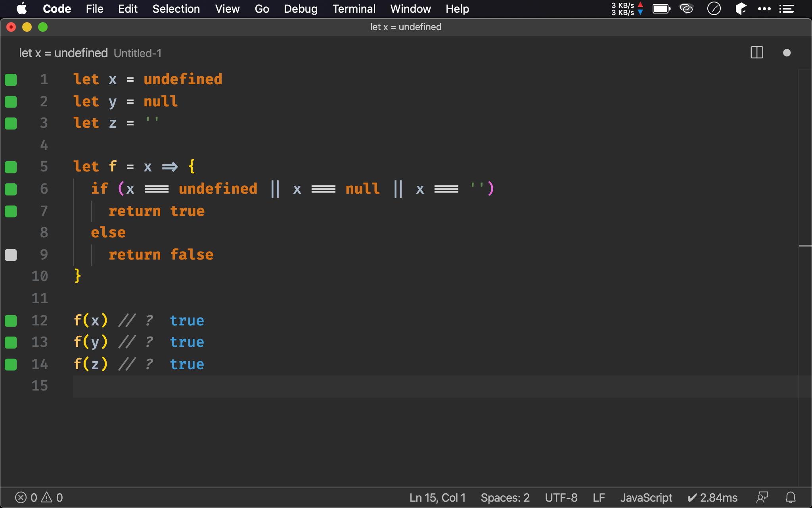Open errors and warnings count in status bar
The height and width of the screenshot is (508, 812).
(x=39, y=497)
